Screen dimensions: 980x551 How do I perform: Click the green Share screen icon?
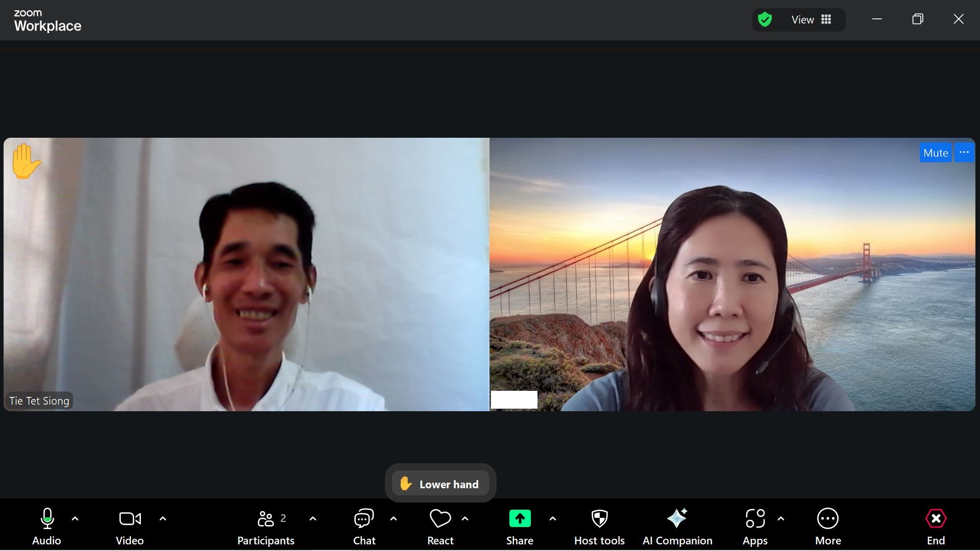(520, 519)
